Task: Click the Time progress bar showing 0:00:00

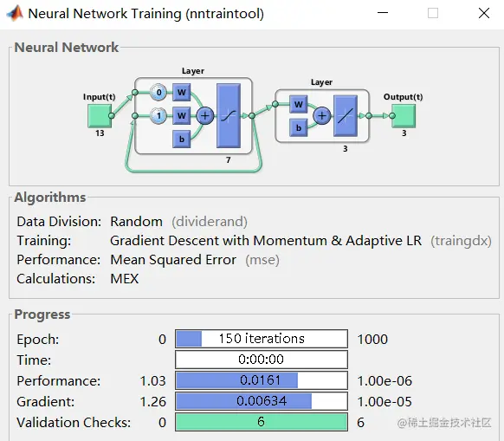Action: click(262, 360)
